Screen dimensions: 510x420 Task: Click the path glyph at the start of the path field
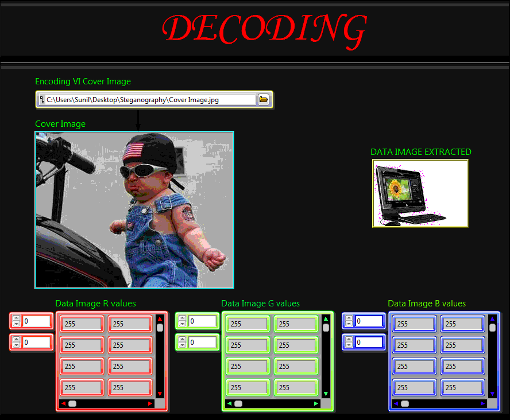(x=42, y=100)
